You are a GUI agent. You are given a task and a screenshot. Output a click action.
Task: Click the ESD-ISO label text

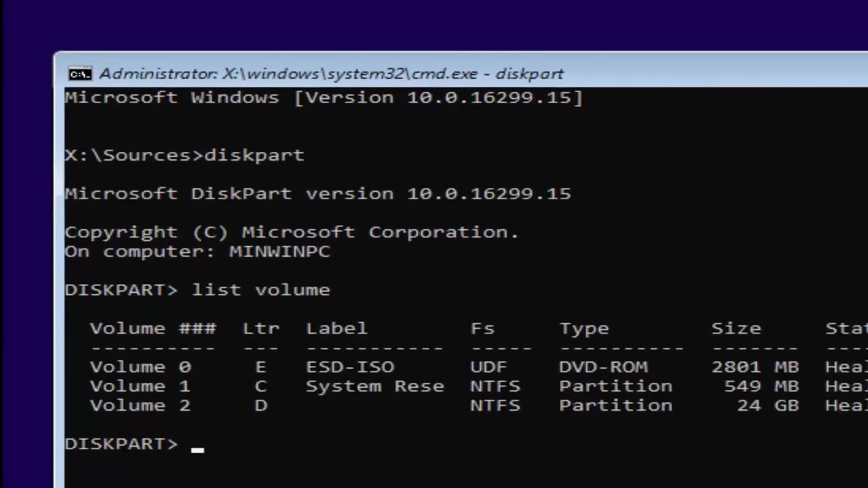tap(350, 367)
